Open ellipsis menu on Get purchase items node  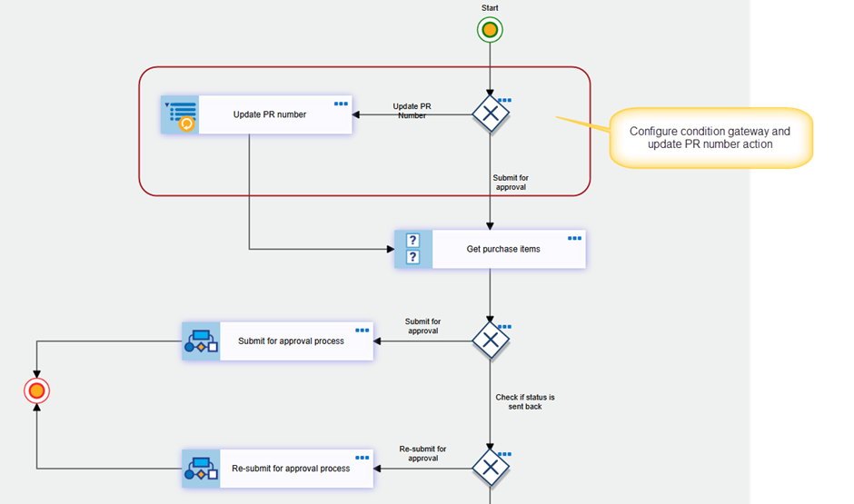pos(574,238)
